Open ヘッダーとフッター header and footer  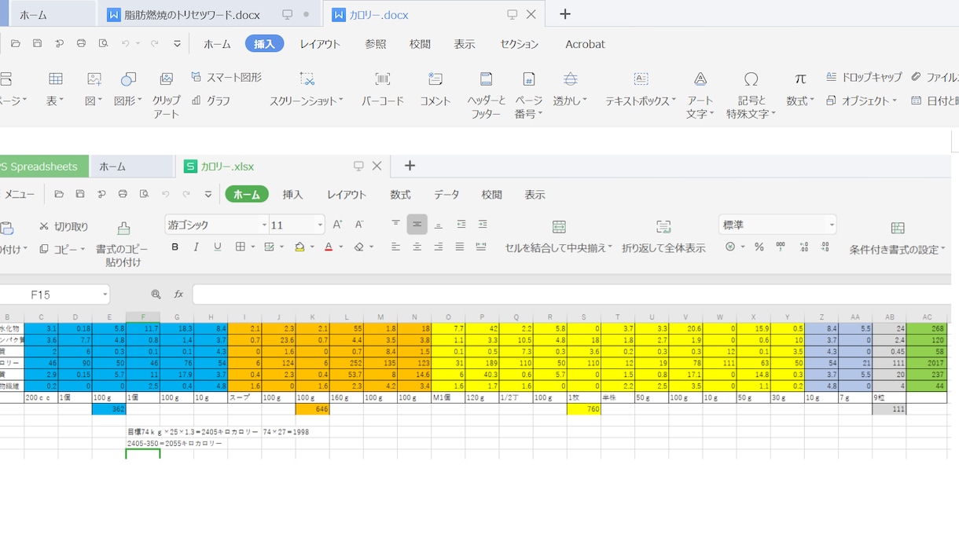487,94
